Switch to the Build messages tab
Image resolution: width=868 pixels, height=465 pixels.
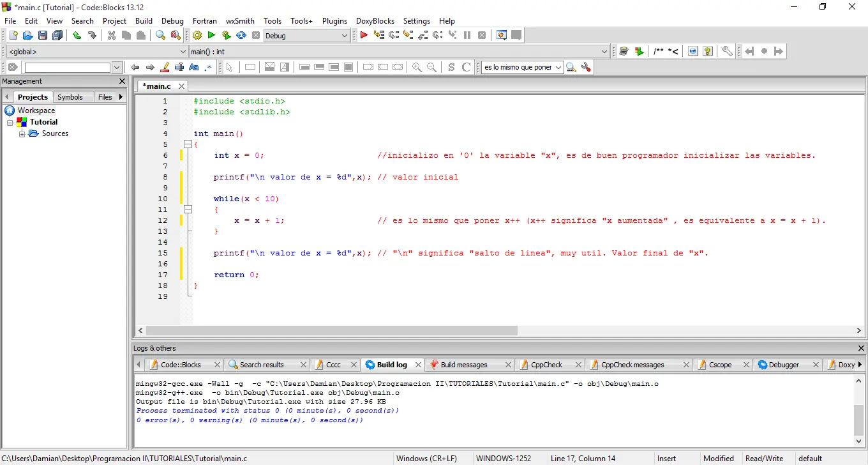tap(463, 365)
